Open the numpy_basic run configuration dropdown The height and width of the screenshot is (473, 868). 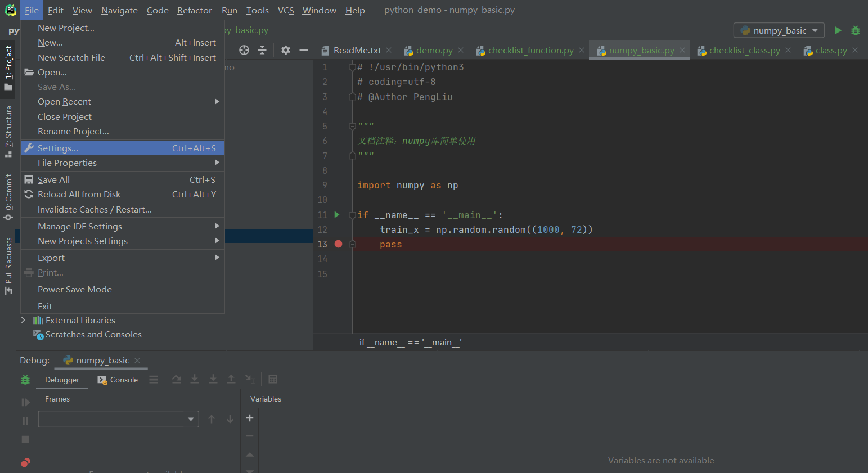(x=779, y=30)
